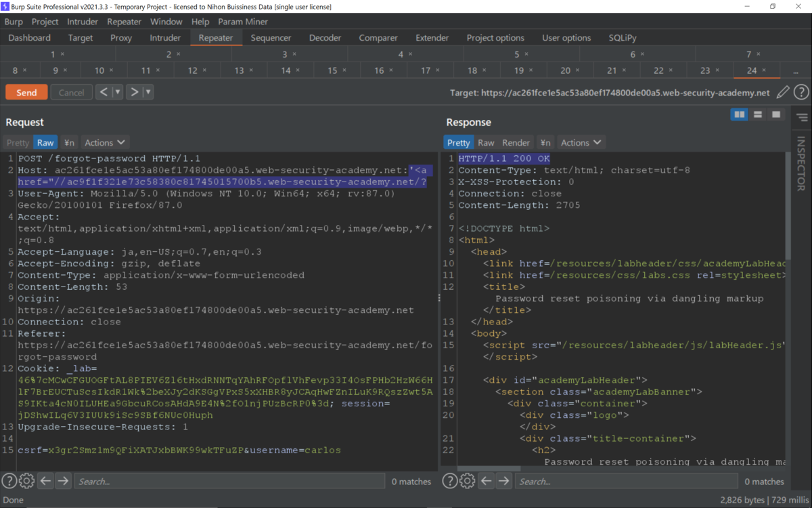The width and height of the screenshot is (812, 508).
Task: Open Inspector panel hamburger icon
Action: point(803,118)
